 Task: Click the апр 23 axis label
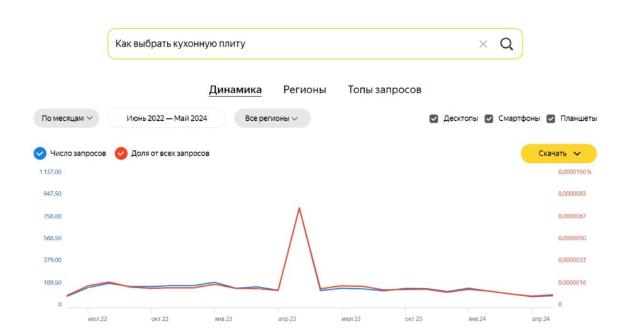[x=287, y=319]
